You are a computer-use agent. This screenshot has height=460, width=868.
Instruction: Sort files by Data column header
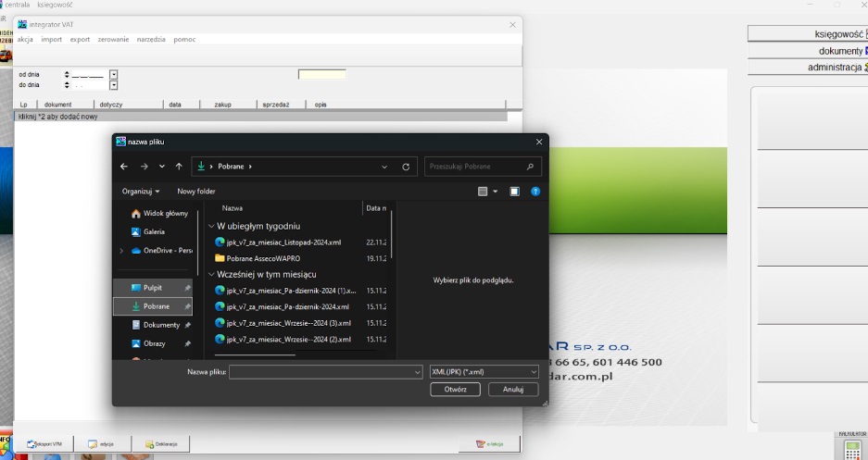pos(376,208)
